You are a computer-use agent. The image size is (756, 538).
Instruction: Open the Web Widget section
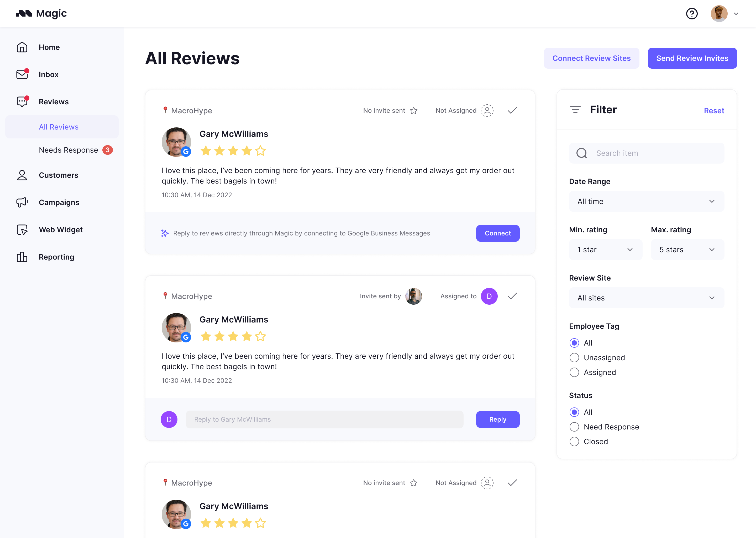click(x=61, y=230)
